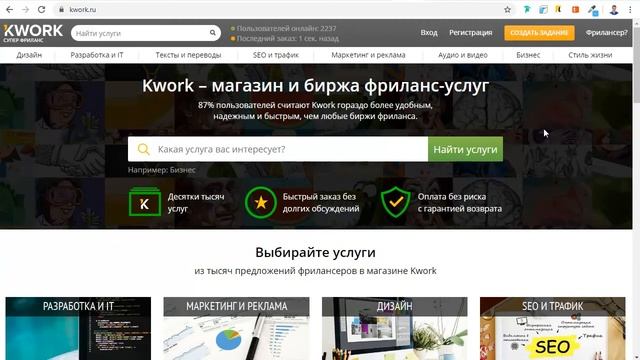Click the blue window extension icon
Viewport: 640px width, 360px height.
coord(543,9)
